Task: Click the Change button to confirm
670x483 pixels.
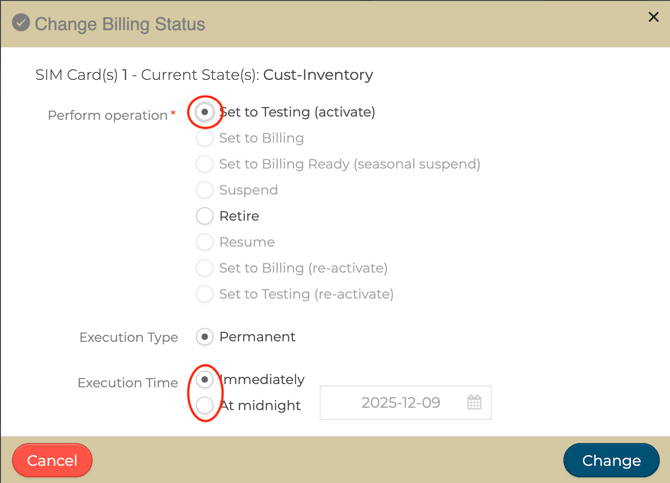Action: (611, 460)
